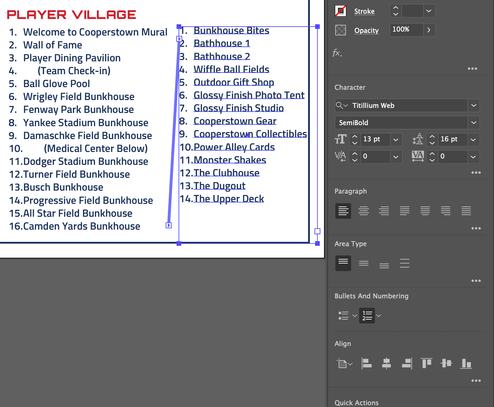Viewport: 494px width, 407px height.
Task: Open the font family dropdown arrow
Action: pos(474,106)
